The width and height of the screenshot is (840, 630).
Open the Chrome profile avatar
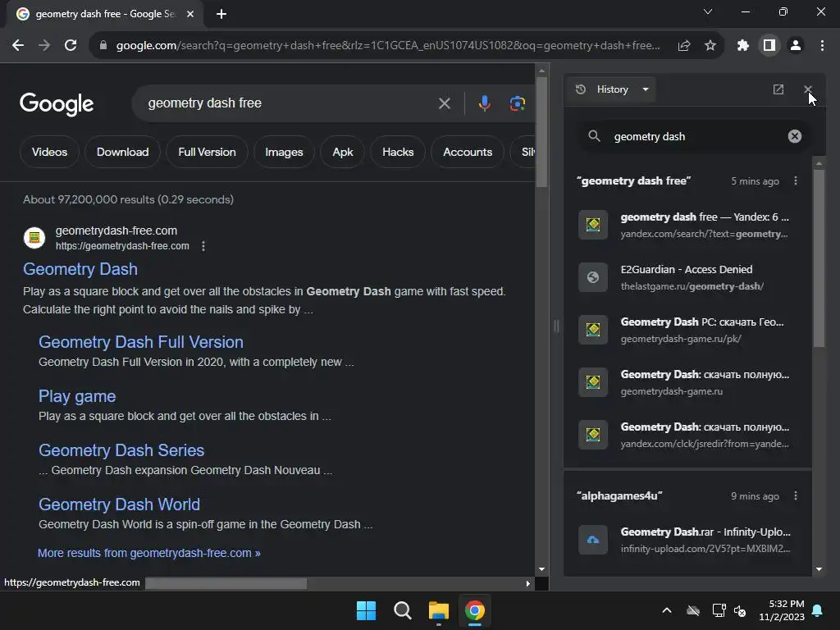click(796, 46)
